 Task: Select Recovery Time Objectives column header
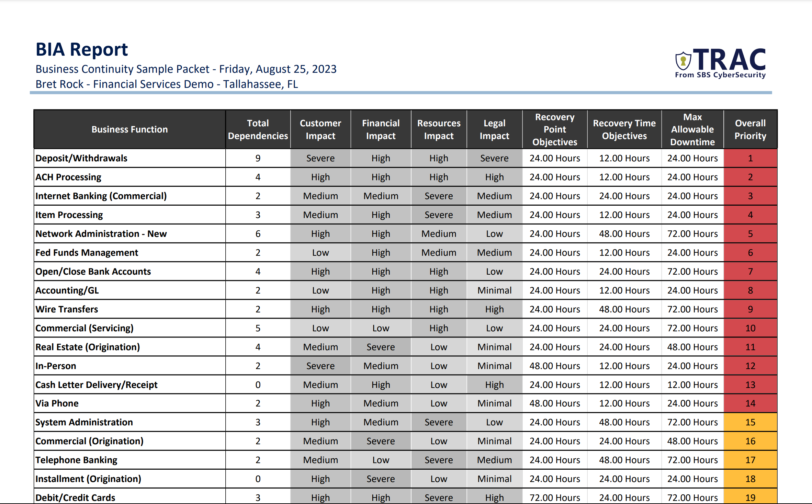pos(623,127)
